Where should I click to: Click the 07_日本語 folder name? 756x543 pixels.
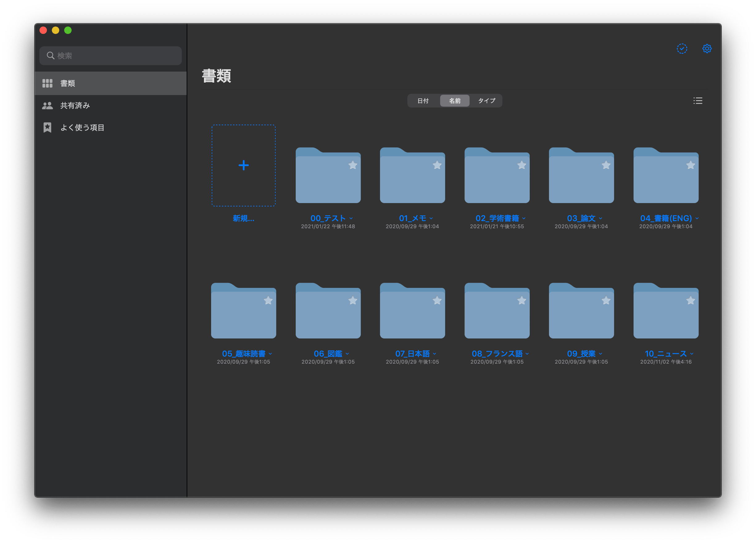(x=412, y=354)
